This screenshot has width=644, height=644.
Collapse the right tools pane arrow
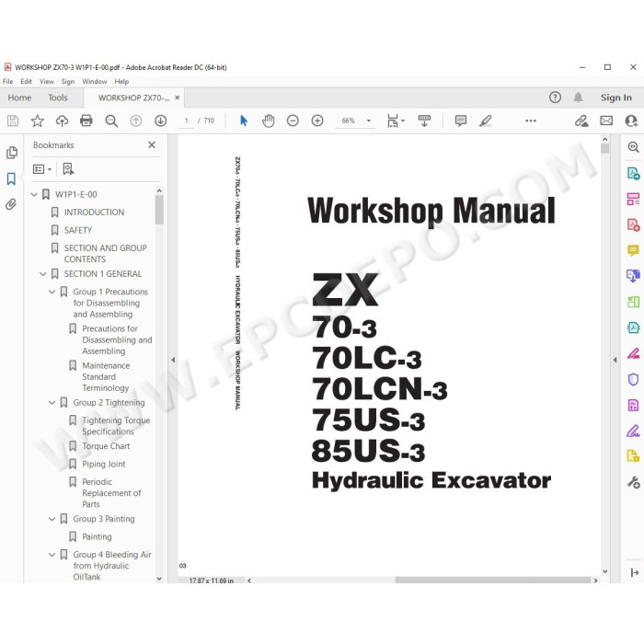point(615,360)
